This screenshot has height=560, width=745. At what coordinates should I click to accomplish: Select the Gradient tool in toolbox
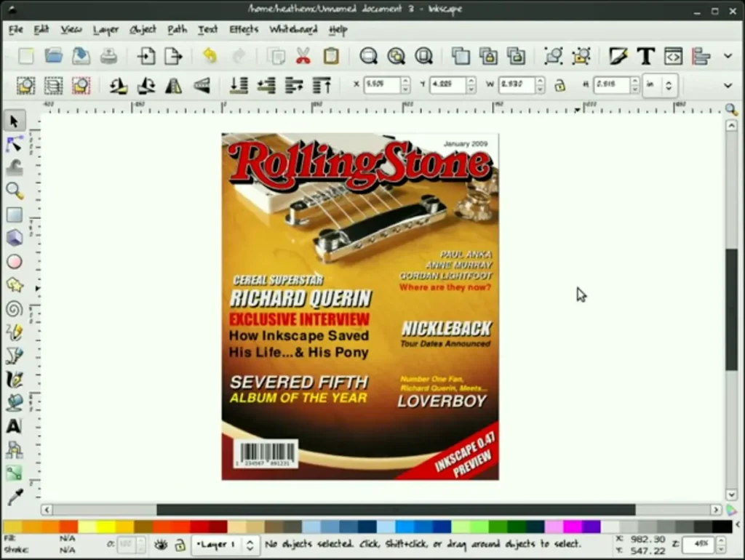pos(15,473)
